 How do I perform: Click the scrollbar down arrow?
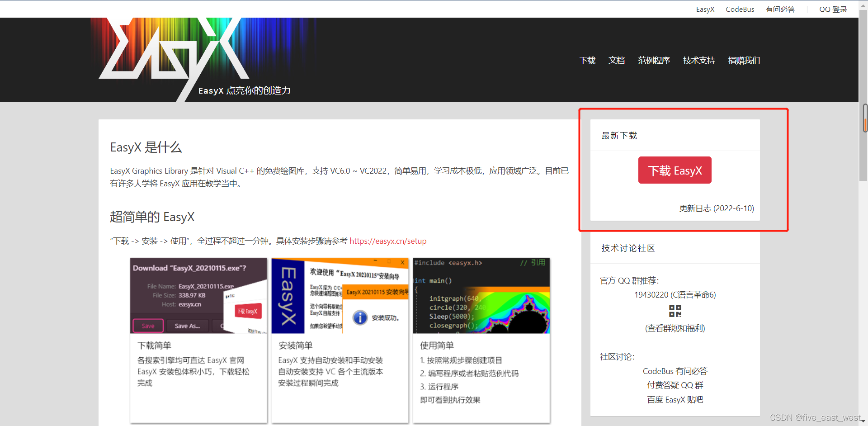pyautogui.click(x=863, y=421)
